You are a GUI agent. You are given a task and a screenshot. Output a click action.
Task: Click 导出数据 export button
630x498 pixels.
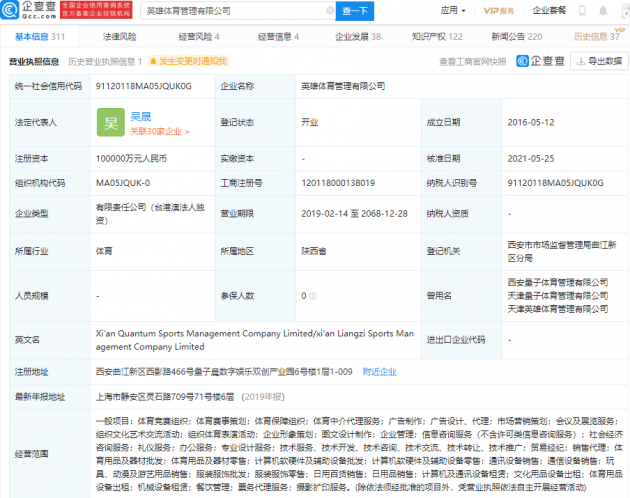click(599, 61)
